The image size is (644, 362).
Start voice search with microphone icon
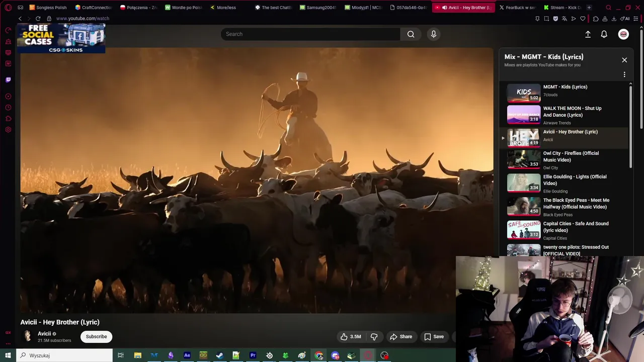[434, 34]
